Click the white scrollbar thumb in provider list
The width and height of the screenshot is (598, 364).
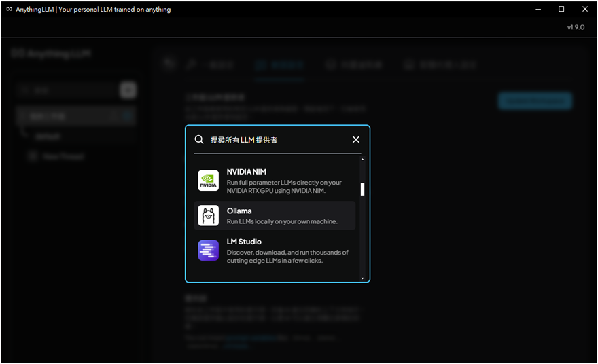(362, 189)
